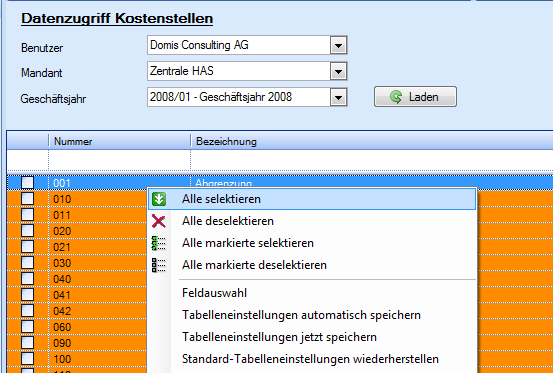Click the Geschäftsjahr 2008 combo field
This screenshot has width=553, height=373.
(x=247, y=97)
